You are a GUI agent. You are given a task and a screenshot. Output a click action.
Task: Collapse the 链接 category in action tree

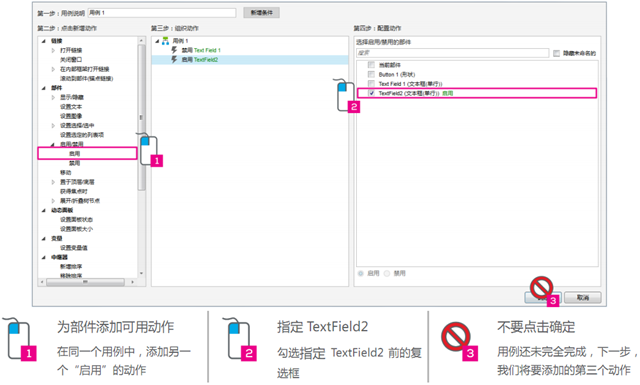44,41
